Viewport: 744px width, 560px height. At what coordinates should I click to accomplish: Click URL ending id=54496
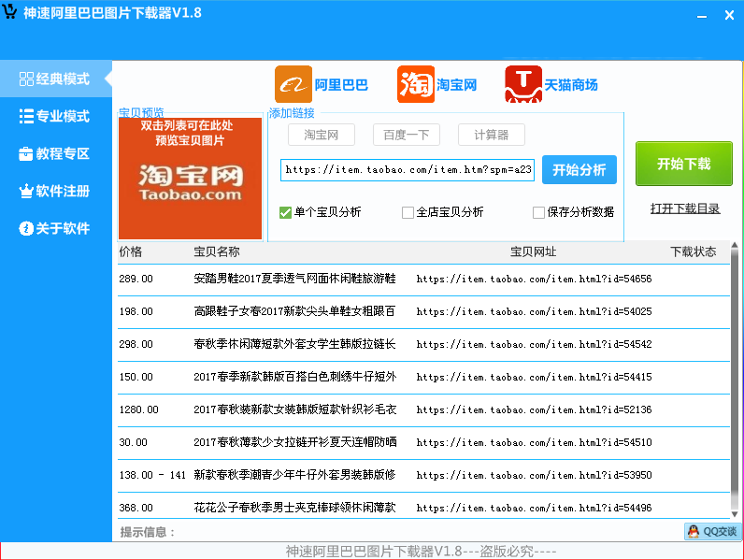coord(535,509)
